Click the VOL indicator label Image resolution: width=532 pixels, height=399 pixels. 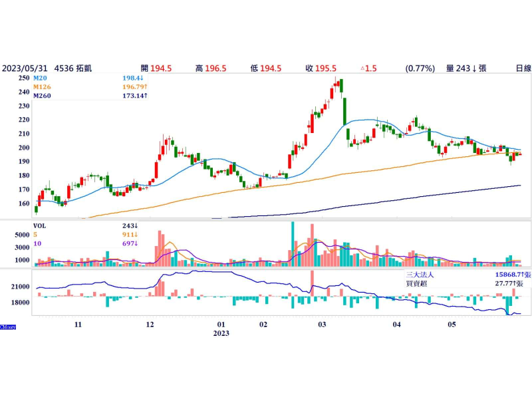pos(41,226)
